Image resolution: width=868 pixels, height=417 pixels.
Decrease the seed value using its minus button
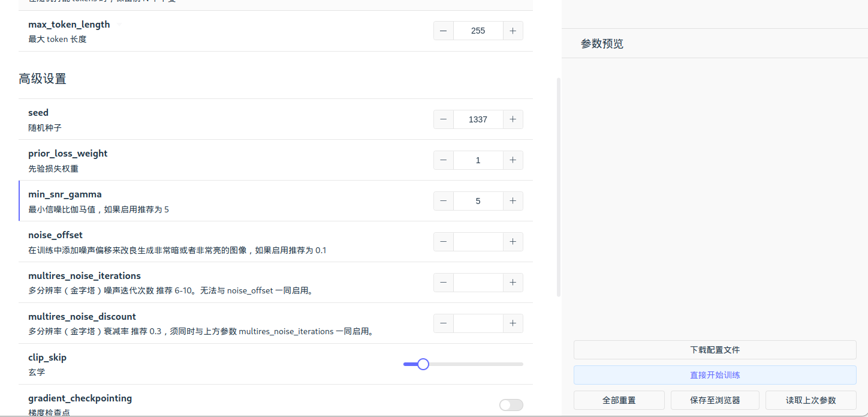click(x=443, y=119)
